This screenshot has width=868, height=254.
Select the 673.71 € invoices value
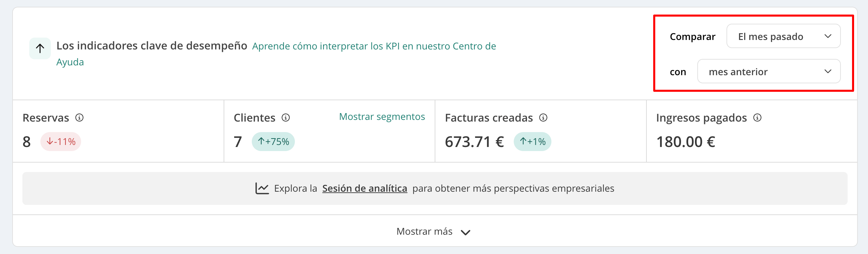tap(474, 142)
